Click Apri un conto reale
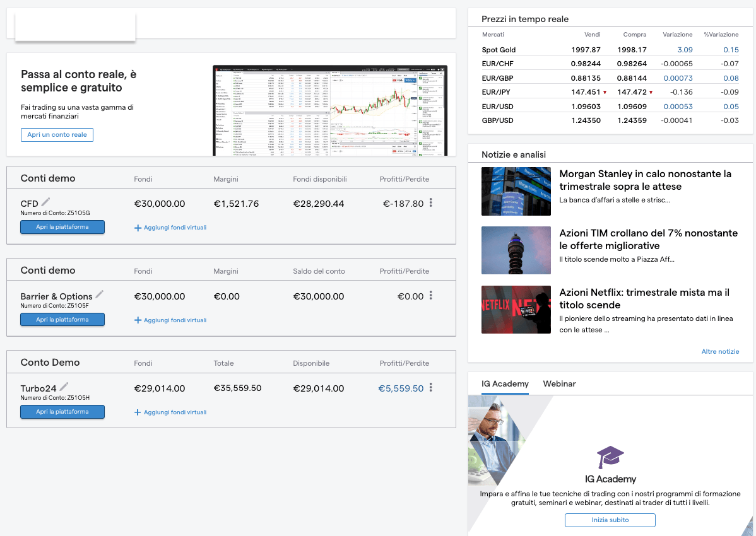 tap(57, 134)
